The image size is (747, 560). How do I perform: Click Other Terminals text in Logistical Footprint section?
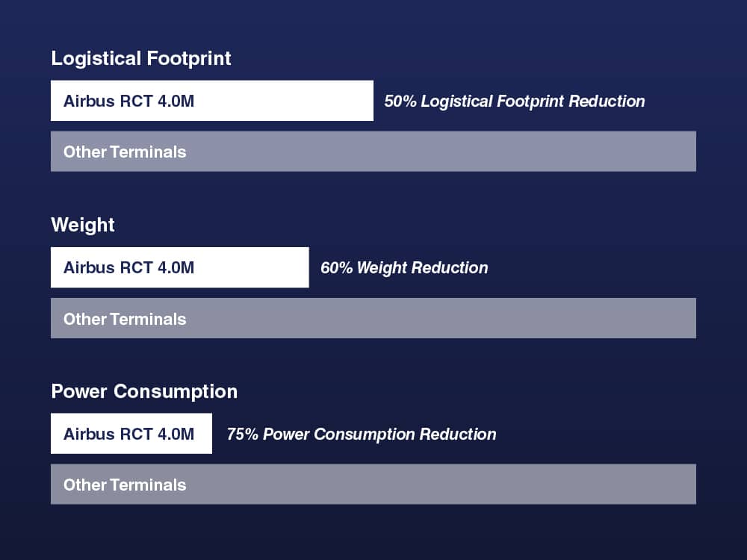point(125,152)
